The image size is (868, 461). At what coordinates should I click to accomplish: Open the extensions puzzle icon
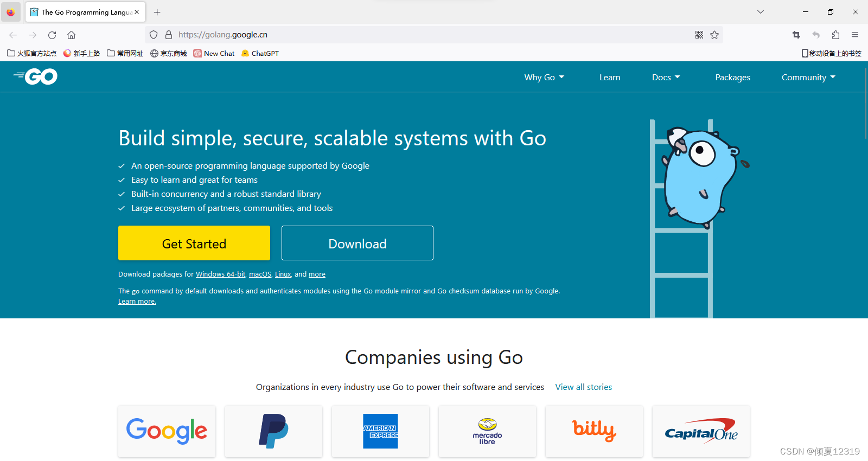point(835,35)
